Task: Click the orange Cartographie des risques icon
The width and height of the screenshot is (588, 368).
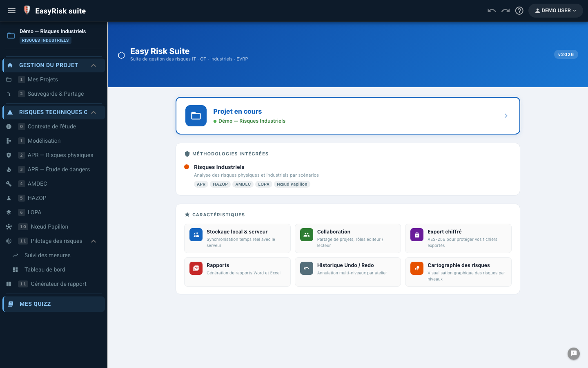Action: (417, 268)
